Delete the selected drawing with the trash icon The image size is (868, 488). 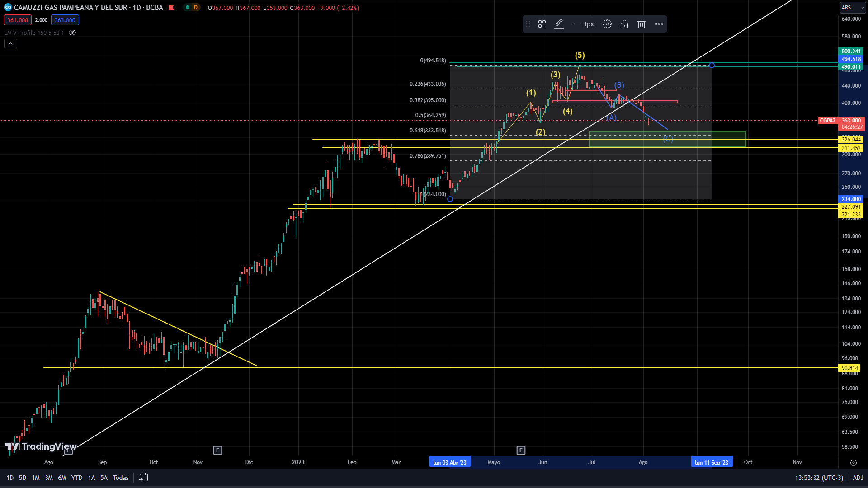click(642, 24)
